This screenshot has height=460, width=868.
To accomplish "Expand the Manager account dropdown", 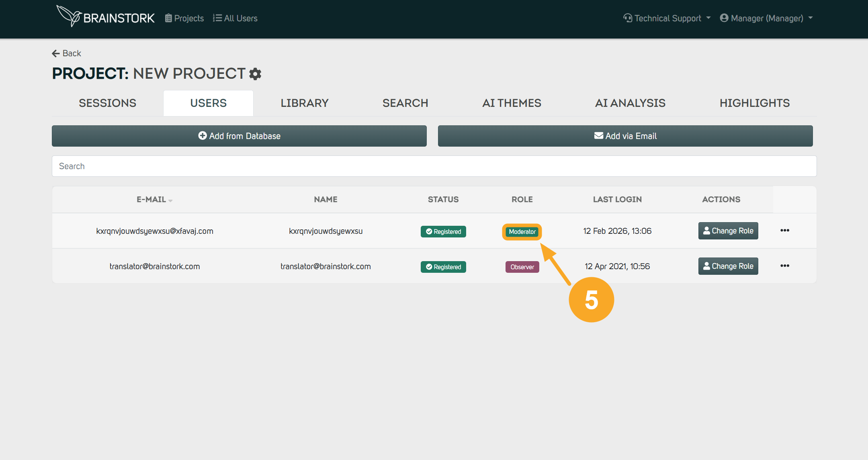I will 766,18.
